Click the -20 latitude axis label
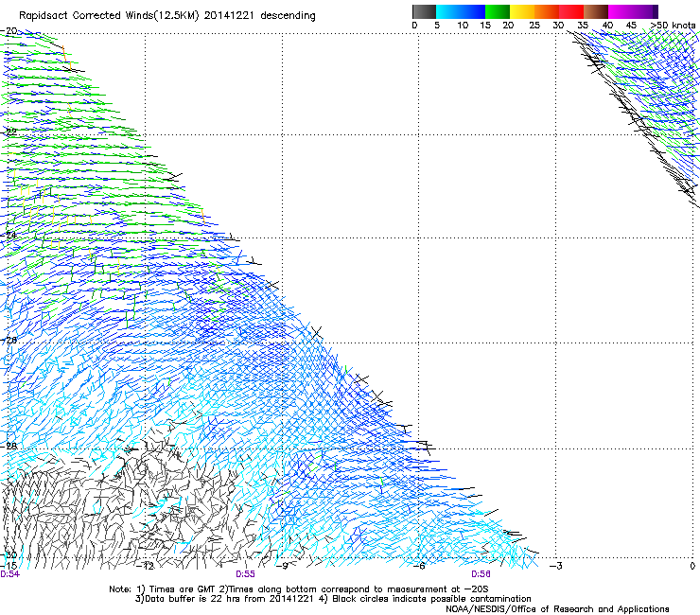 [9, 31]
